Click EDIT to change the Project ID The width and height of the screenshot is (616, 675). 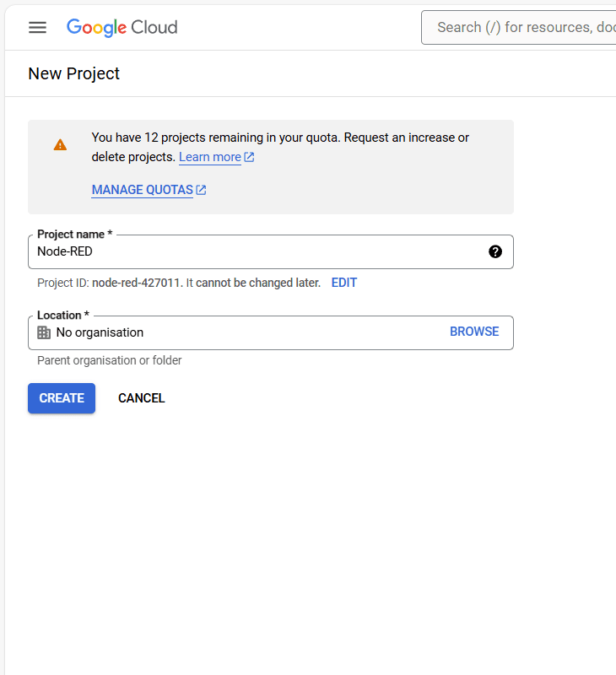(343, 283)
